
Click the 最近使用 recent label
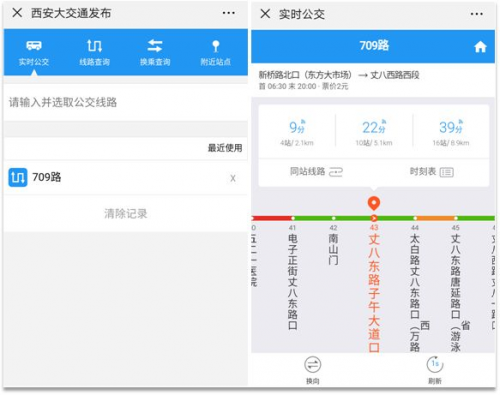(x=225, y=148)
